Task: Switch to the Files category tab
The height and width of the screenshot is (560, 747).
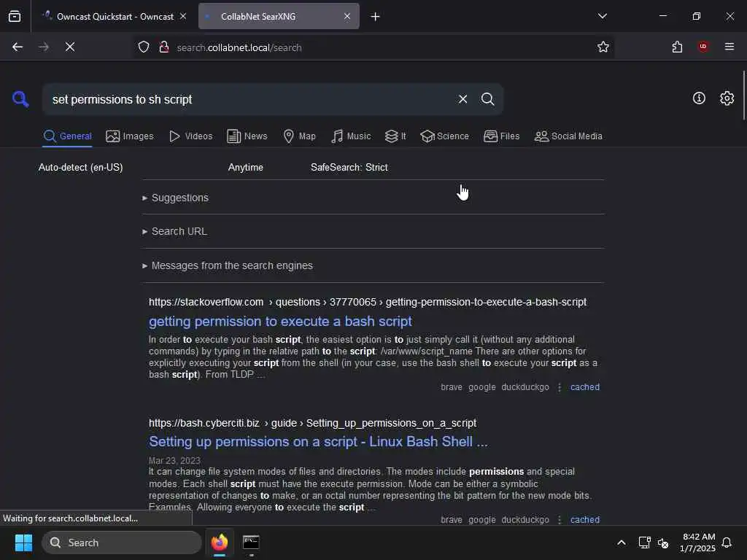Action: [x=501, y=136]
